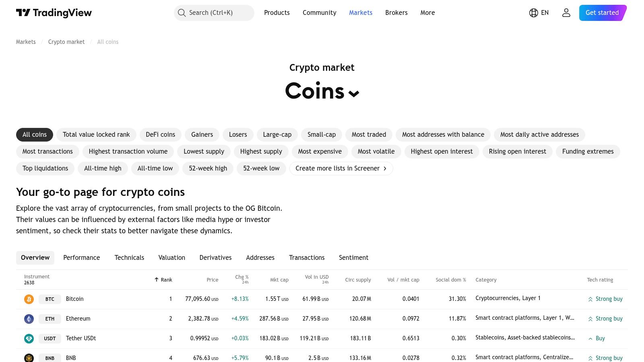
Task: Select the Losers list chip
Action: tap(238, 135)
